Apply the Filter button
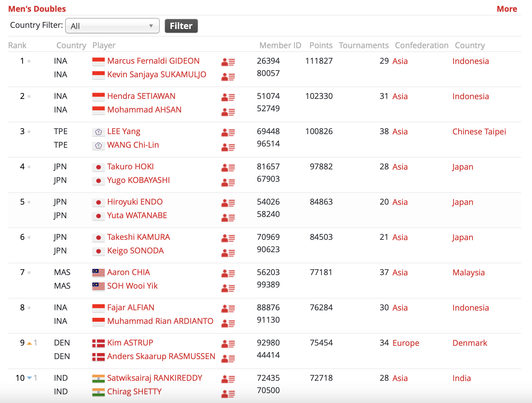The width and height of the screenshot is (532, 403). [x=181, y=26]
